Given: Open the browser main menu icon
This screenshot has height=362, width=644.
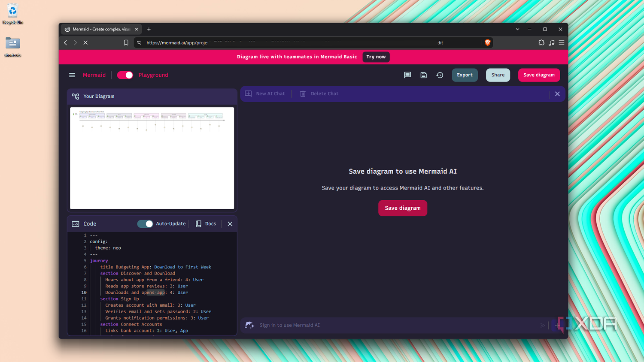Looking at the screenshot, I should coord(562,42).
